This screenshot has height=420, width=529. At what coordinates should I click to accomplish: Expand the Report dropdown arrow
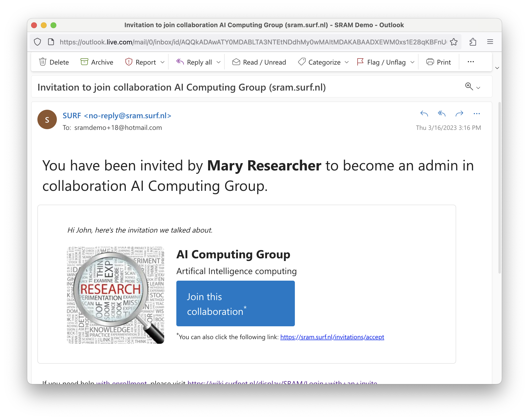tap(162, 62)
